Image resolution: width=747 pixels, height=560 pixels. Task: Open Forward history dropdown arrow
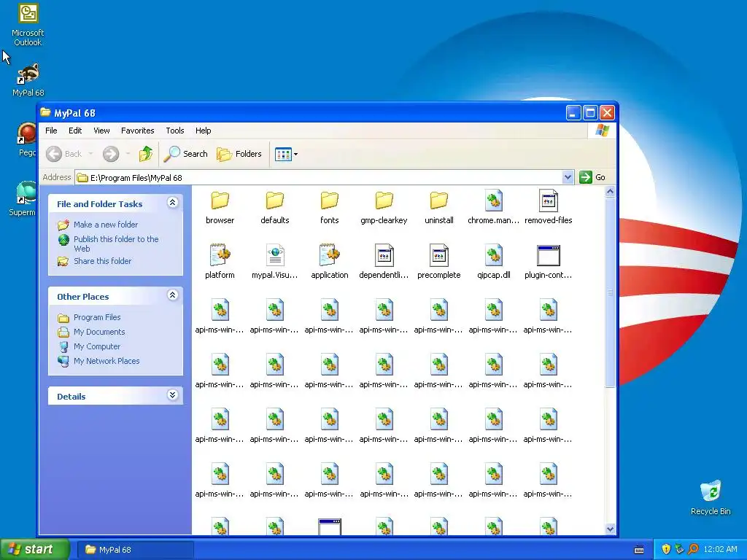[x=128, y=154]
